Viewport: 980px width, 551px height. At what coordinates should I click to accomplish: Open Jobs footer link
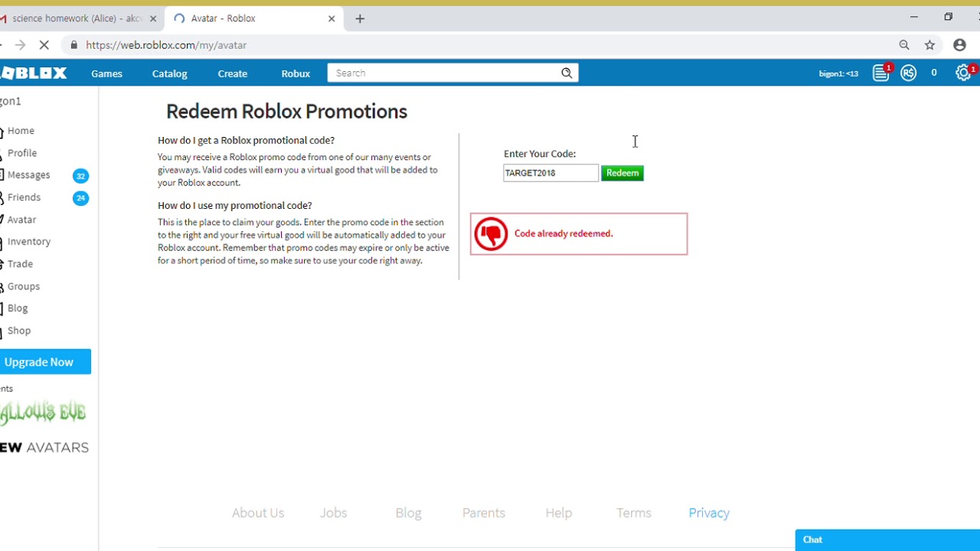pyautogui.click(x=333, y=513)
